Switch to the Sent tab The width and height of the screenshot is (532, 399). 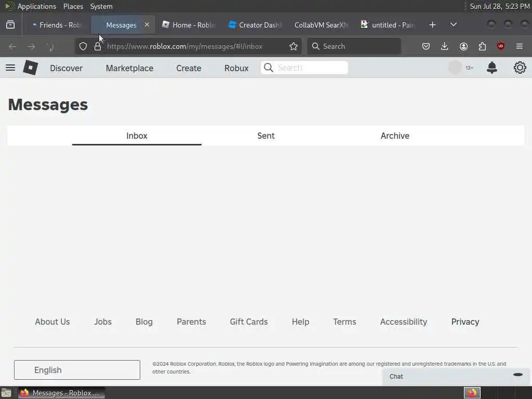point(266,136)
